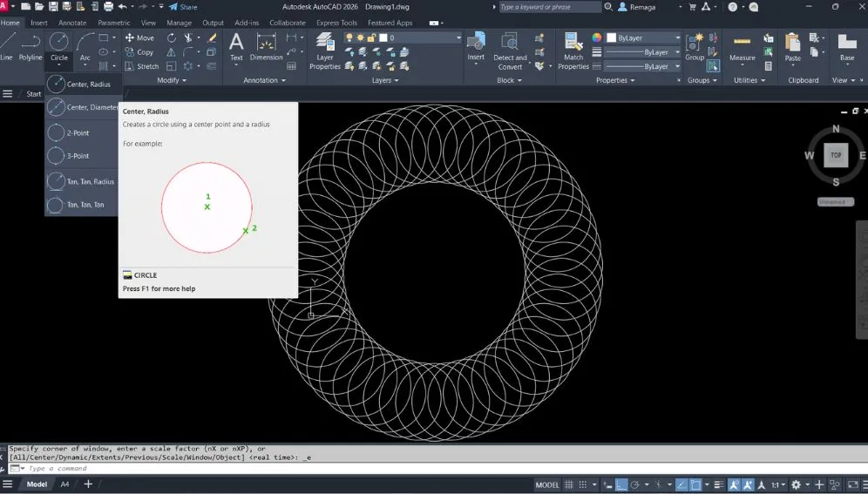This screenshot has width=868, height=494.
Task: Open the ByLayer object color dropdown
Action: (675, 38)
